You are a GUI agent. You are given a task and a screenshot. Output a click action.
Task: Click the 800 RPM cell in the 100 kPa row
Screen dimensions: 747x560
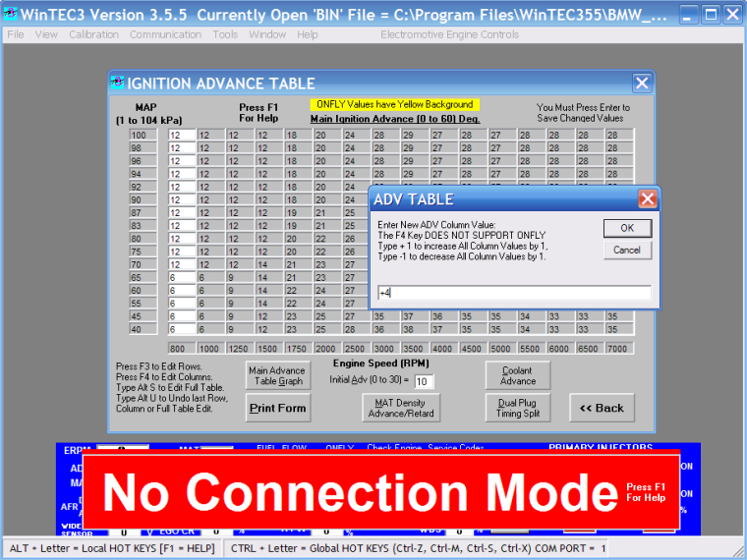click(x=182, y=136)
